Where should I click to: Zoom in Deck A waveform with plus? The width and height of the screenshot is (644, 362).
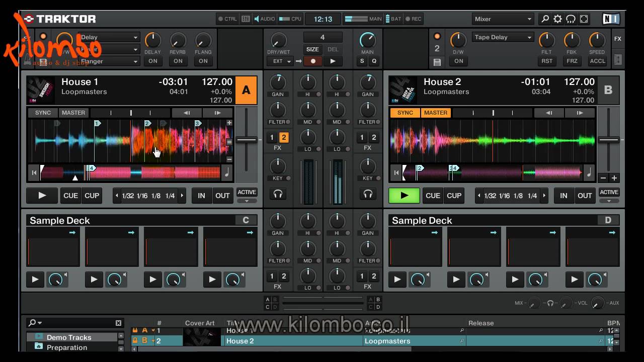coord(229,123)
